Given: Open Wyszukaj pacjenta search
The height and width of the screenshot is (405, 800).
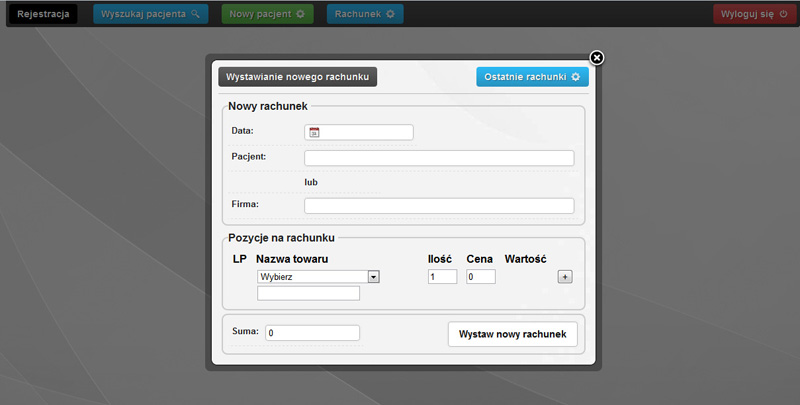Looking at the screenshot, I should pyautogui.click(x=151, y=14).
